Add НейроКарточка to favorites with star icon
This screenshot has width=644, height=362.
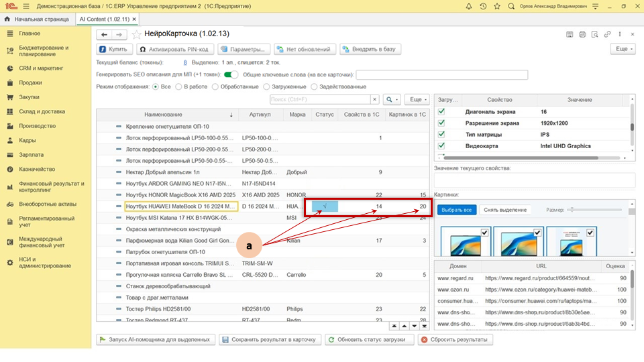(136, 34)
